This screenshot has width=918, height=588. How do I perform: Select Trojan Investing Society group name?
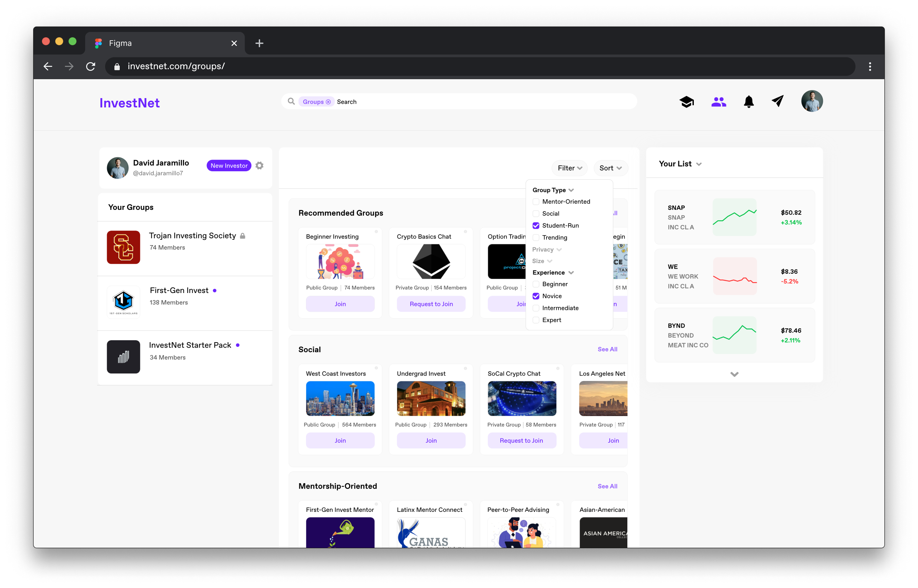click(x=193, y=235)
